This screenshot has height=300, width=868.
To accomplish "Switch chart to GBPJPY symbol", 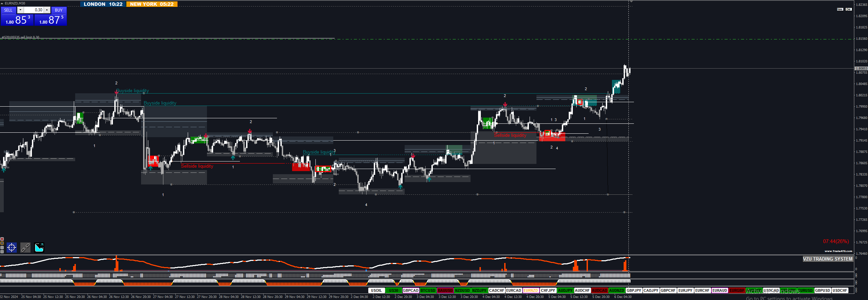I will tap(634, 290).
